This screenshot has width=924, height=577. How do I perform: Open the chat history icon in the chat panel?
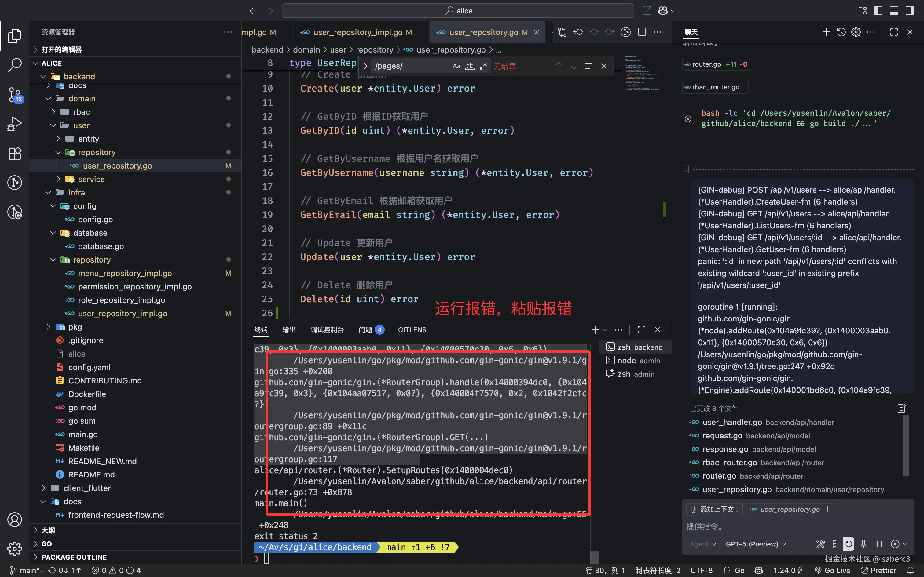coord(841,32)
